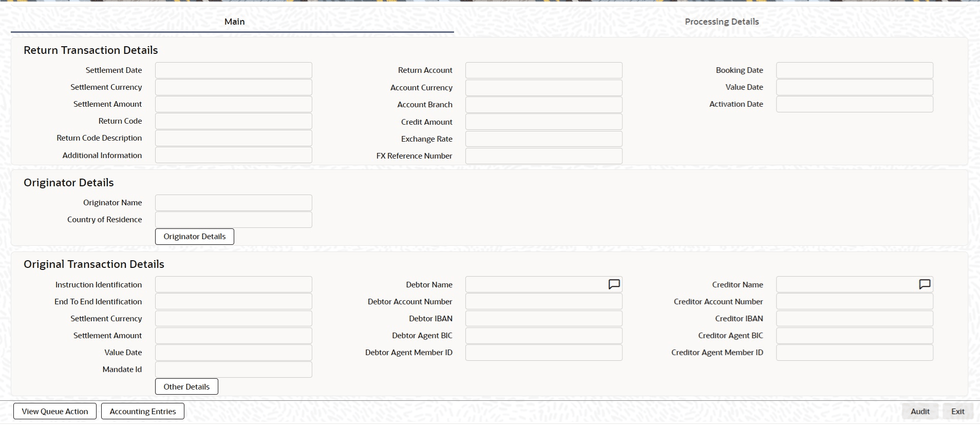Click View Queue Action button
This screenshot has height=427, width=980.
point(55,411)
